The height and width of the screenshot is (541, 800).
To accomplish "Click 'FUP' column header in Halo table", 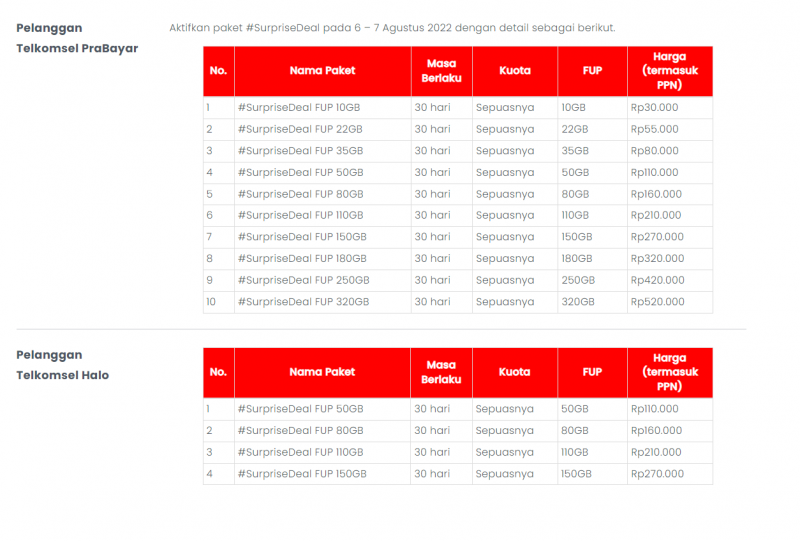I will pyautogui.click(x=592, y=372).
